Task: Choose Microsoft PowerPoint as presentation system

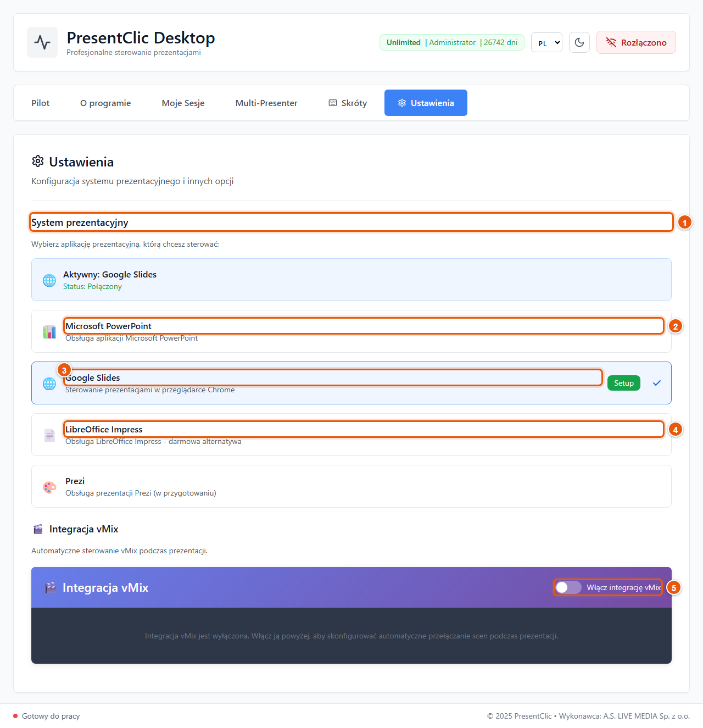Action: tap(351, 331)
